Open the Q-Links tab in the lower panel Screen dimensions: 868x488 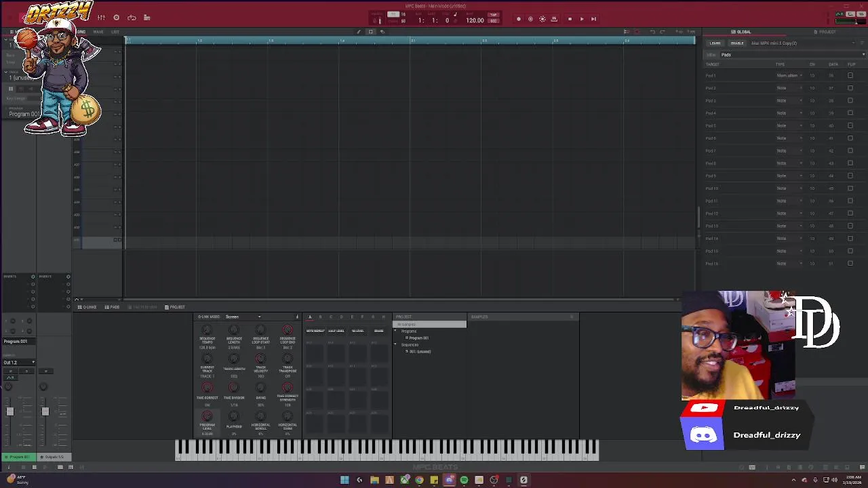(87, 308)
